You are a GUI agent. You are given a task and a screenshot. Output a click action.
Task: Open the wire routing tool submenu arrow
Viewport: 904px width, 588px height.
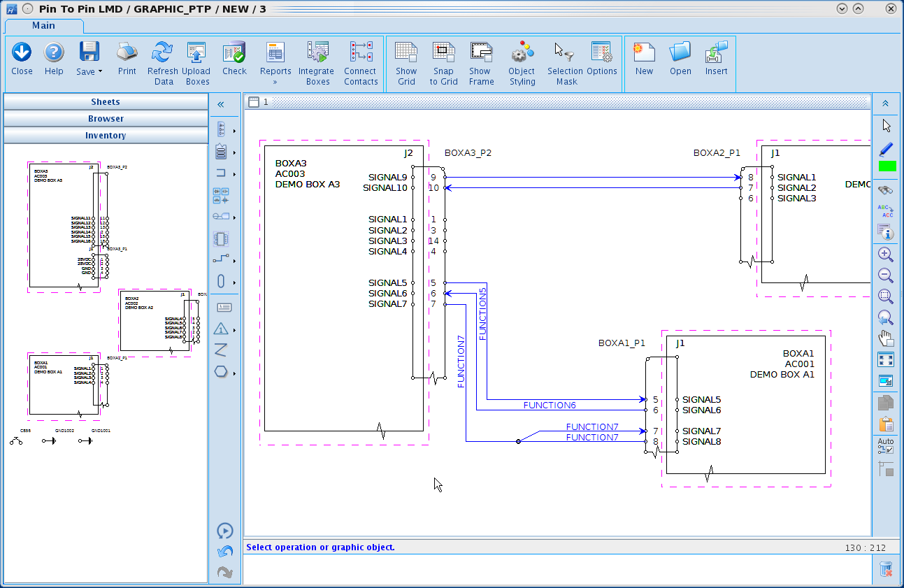[234, 261]
